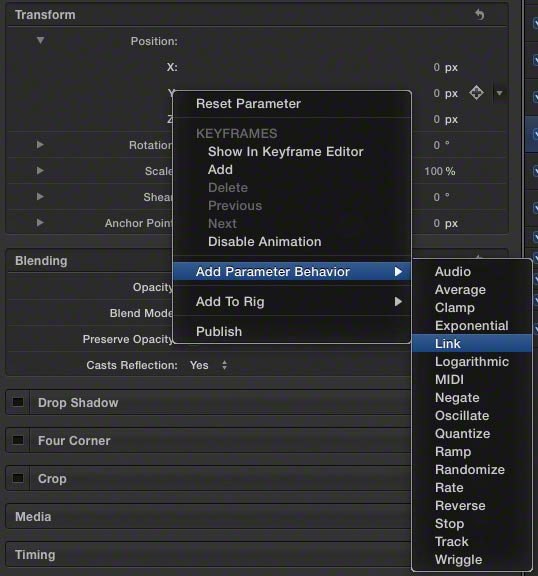Image resolution: width=538 pixels, height=576 pixels.
Task: Click the Anchor Point value field
Action: (445, 223)
